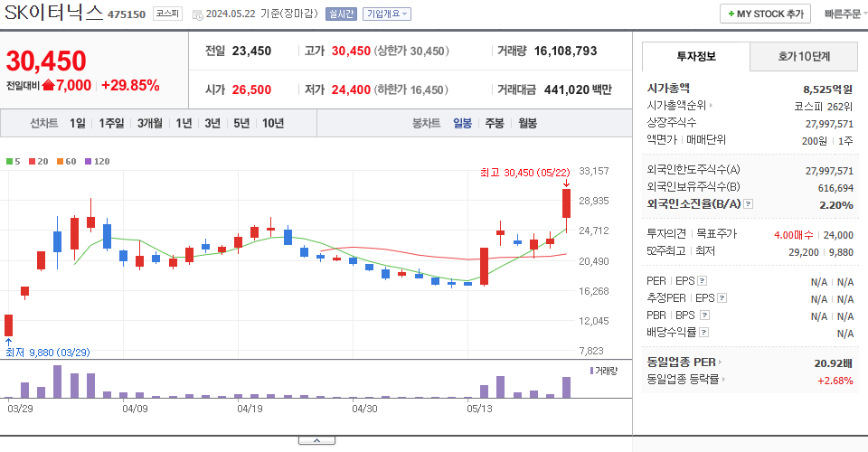The height and width of the screenshot is (452, 868).
Task: Click market cap value 8,525억원
Action: click(x=827, y=89)
